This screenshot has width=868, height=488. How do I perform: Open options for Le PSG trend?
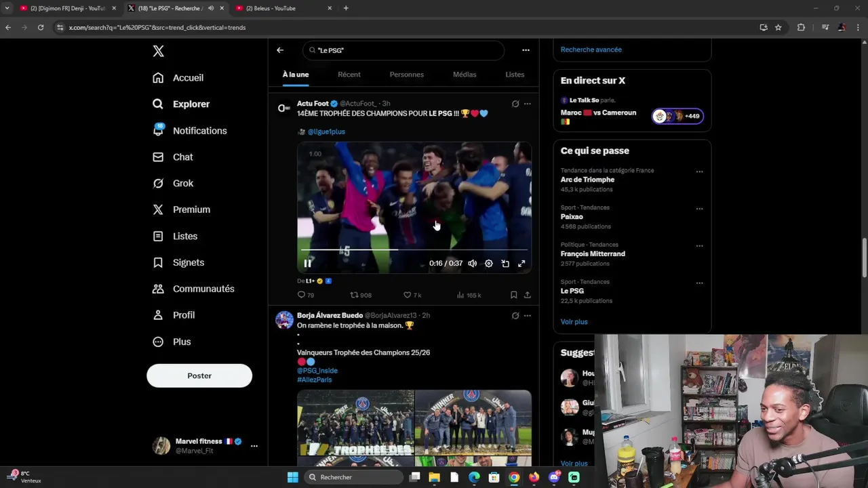[699, 283]
